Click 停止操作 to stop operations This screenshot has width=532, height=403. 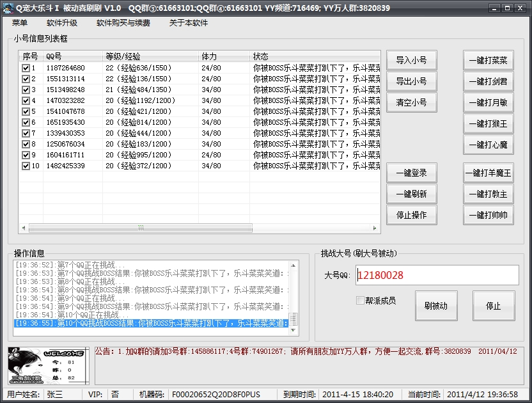[411, 216]
